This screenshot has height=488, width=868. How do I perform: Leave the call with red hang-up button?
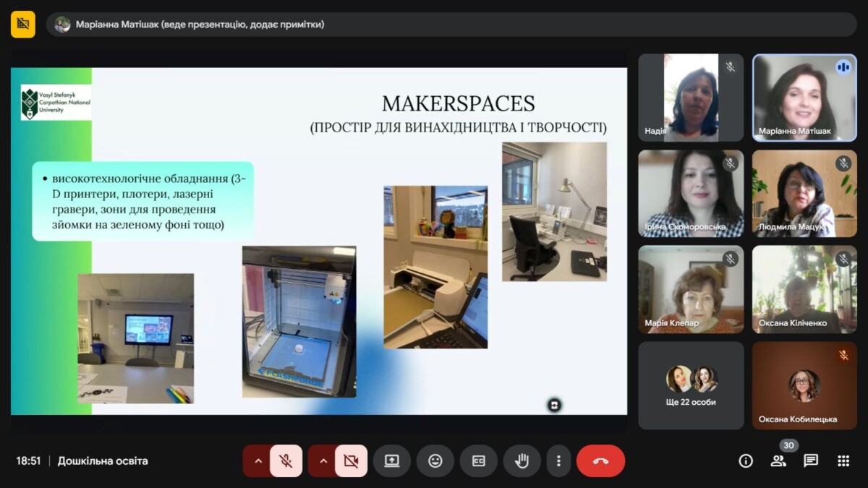pos(600,461)
